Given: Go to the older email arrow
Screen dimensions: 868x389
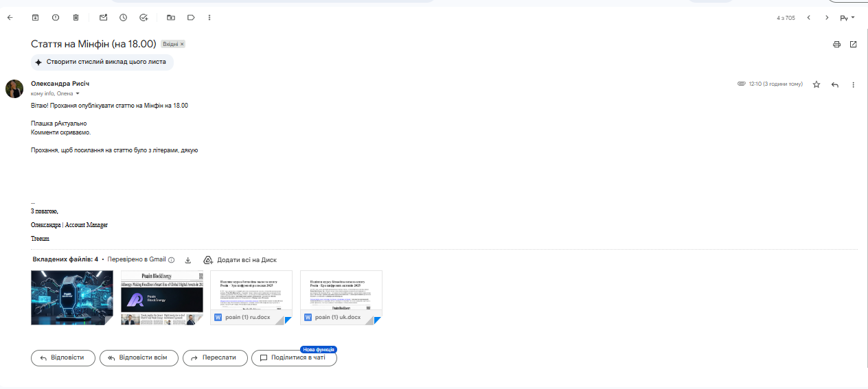Looking at the screenshot, I should pos(827,18).
